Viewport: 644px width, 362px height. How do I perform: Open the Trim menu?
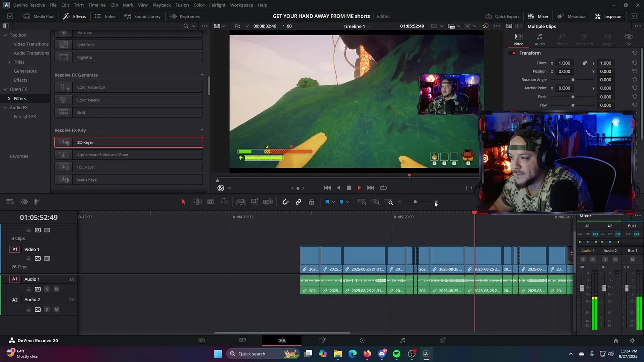click(x=78, y=5)
